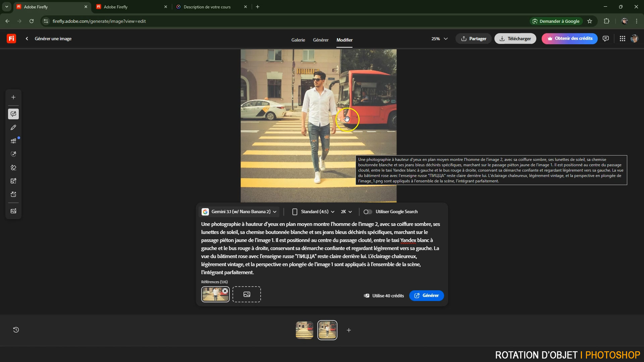Switch to the Générer tab

point(320,40)
